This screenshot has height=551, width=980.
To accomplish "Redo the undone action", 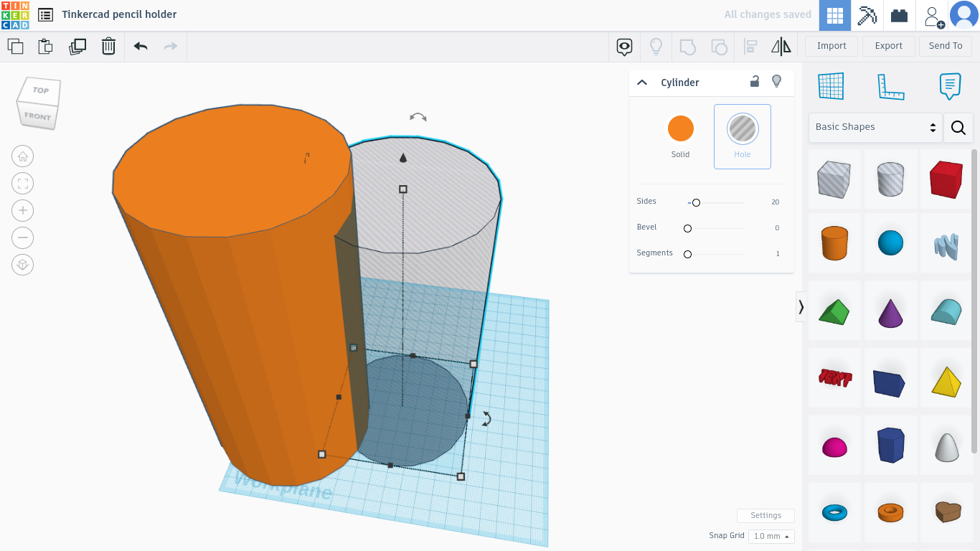I will pyautogui.click(x=171, y=47).
